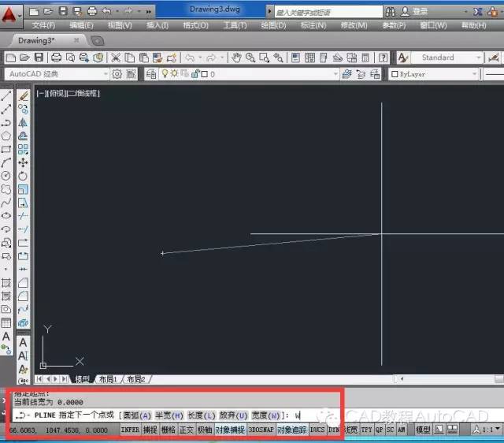Open the 修改(M) menu

click(354, 25)
